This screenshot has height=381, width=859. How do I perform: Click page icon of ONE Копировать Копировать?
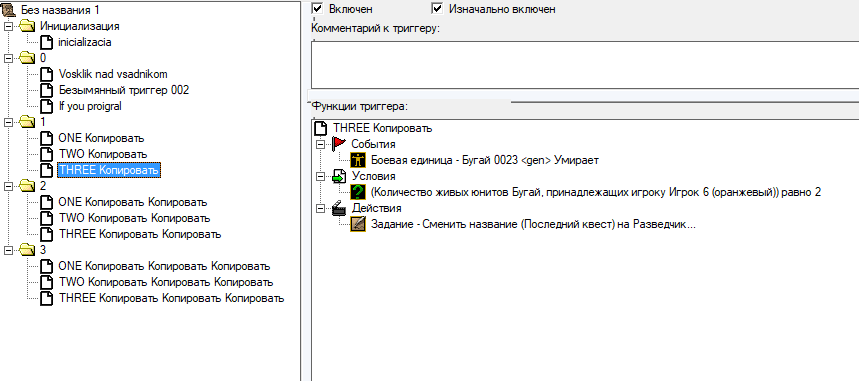[x=48, y=202]
